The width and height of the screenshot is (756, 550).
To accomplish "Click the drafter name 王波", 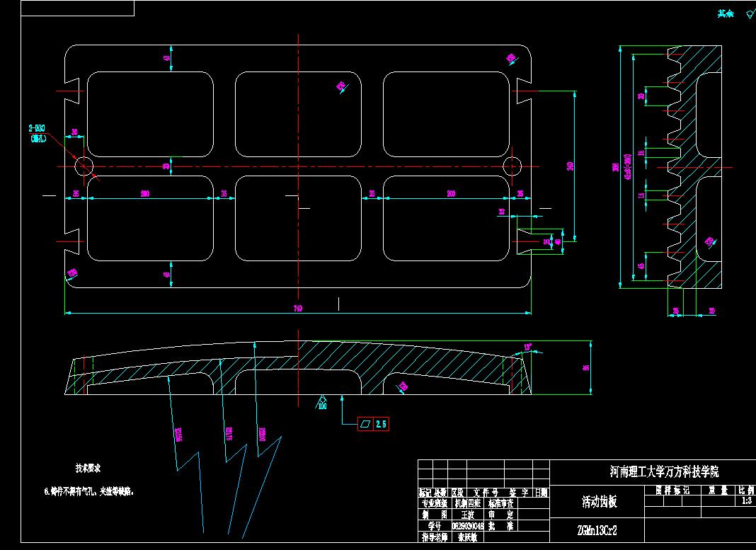I will pos(468,515).
